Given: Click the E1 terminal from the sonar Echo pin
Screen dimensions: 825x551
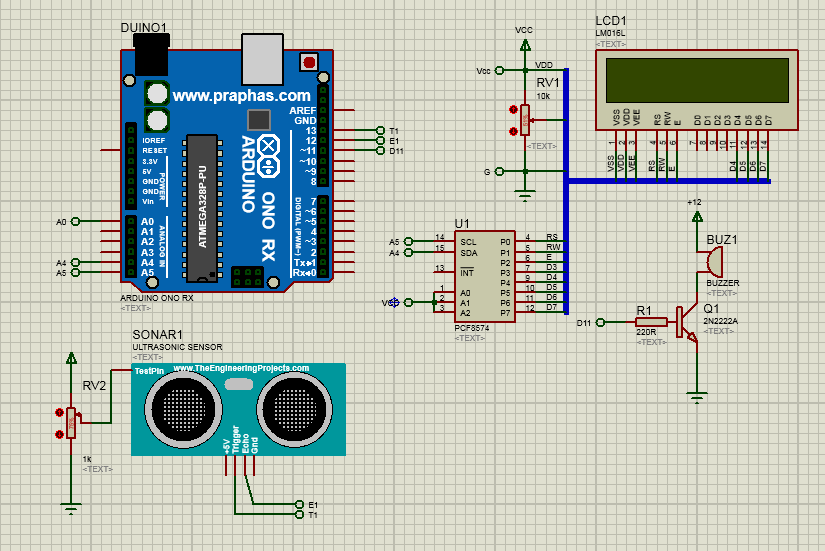Looking at the screenshot, I should pyautogui.click(x=299, y=504).
